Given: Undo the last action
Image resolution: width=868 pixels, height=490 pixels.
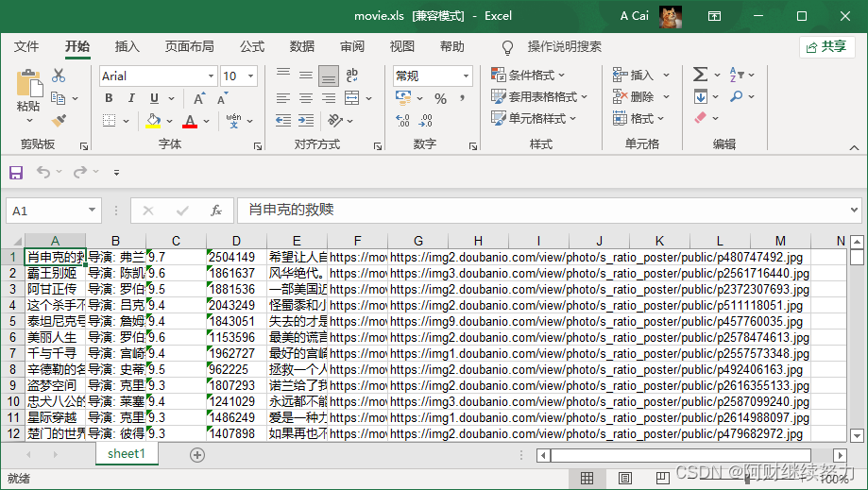Looking at the screenshot, I should [43, 172].
